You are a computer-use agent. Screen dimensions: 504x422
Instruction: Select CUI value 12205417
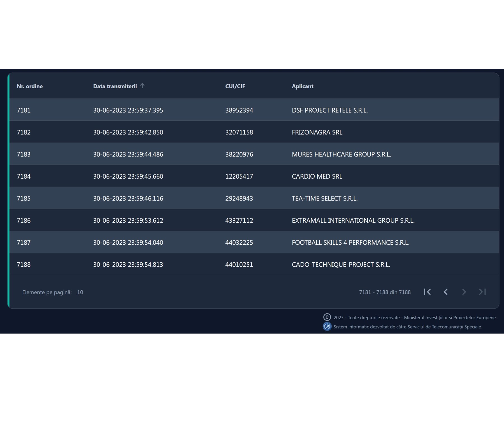[239, 176]
